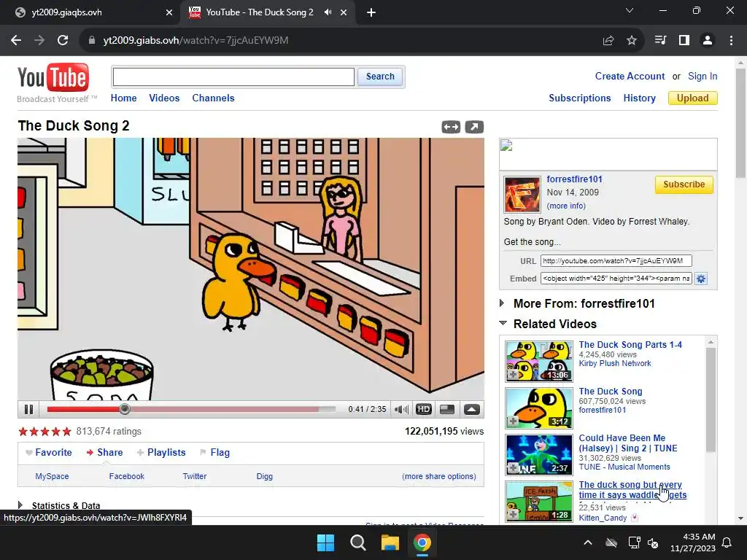Share video to Twitter
747x560 pixels.
point(194,476)
